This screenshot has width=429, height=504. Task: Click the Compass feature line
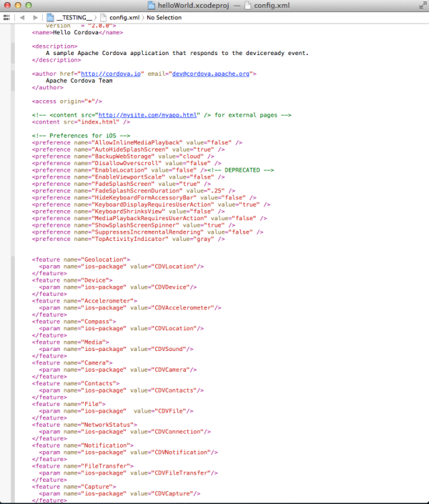(74, 322)
